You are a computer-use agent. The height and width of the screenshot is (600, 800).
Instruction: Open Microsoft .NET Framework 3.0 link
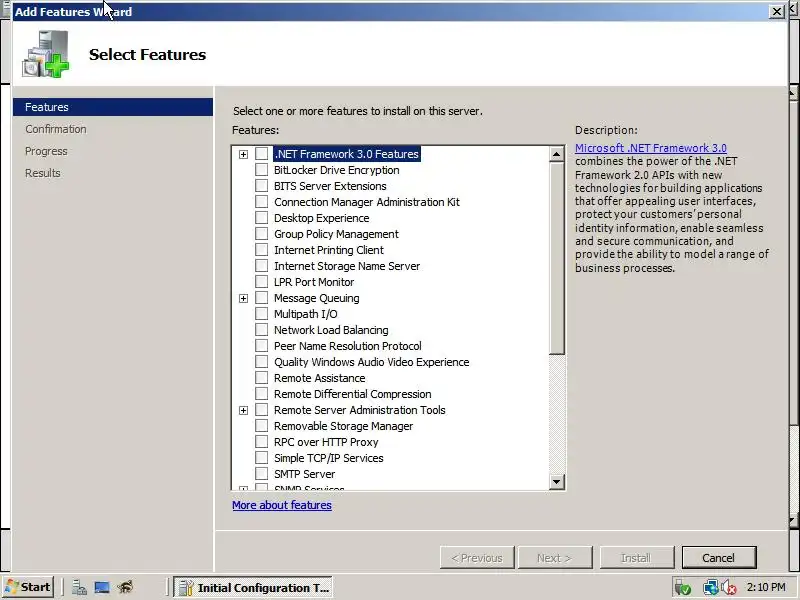(x=651, y=148)
